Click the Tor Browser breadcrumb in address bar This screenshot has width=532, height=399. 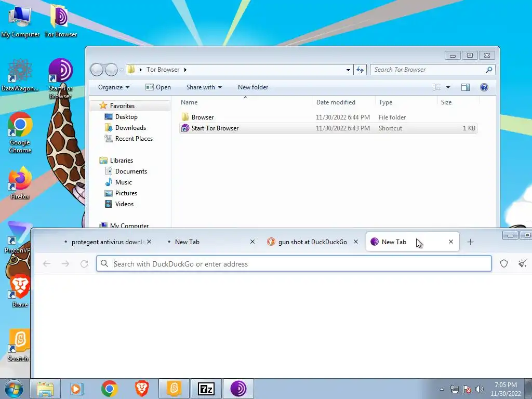coord(163,70)
